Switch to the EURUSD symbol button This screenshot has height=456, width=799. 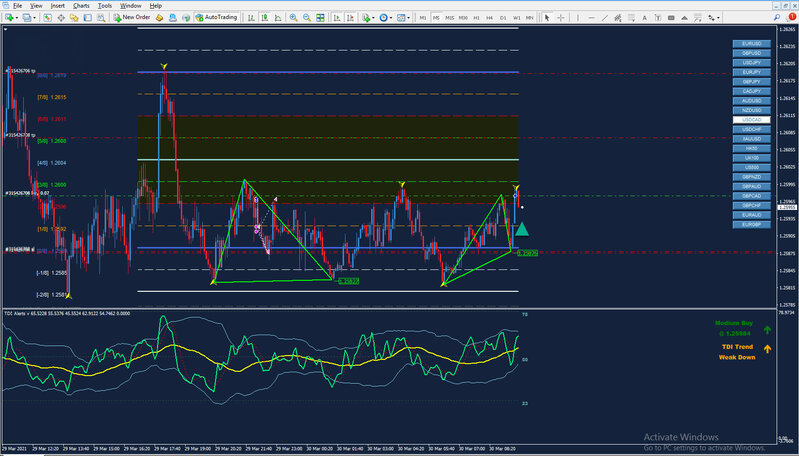[750, 45]
